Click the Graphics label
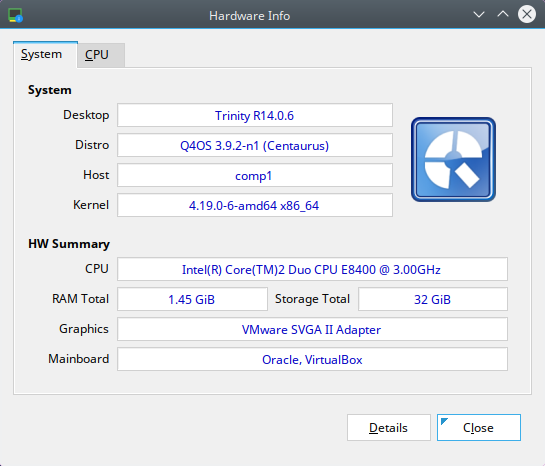Image resolution: width=545 pixels, height=466 pixels. click(84, 329)
